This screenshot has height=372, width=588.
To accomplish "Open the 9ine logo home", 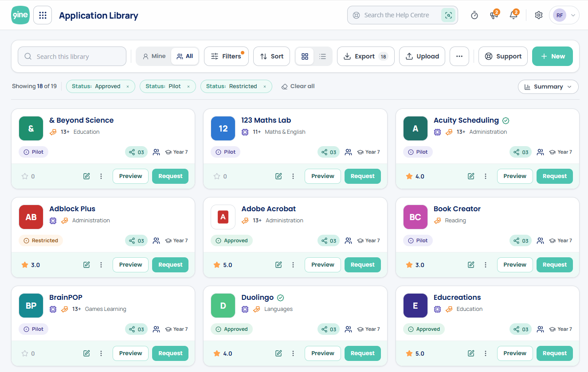I will coord(20,15).
